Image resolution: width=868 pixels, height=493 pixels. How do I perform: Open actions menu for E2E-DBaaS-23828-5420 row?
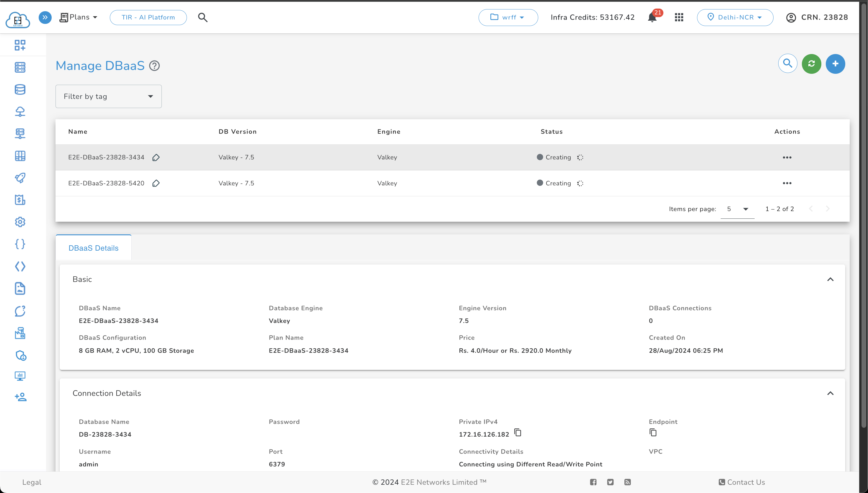coord(787,183)
